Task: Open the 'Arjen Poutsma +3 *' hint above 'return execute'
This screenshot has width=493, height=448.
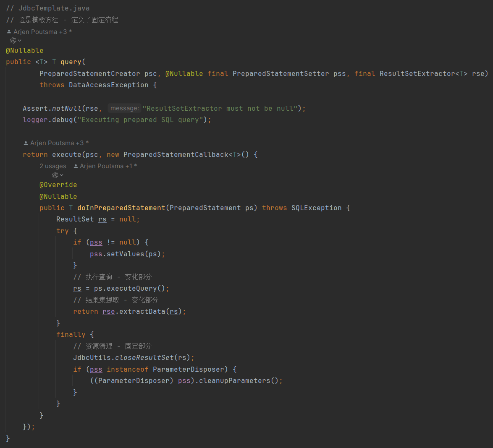Action: pyautogui.click(x=60, y=143)
